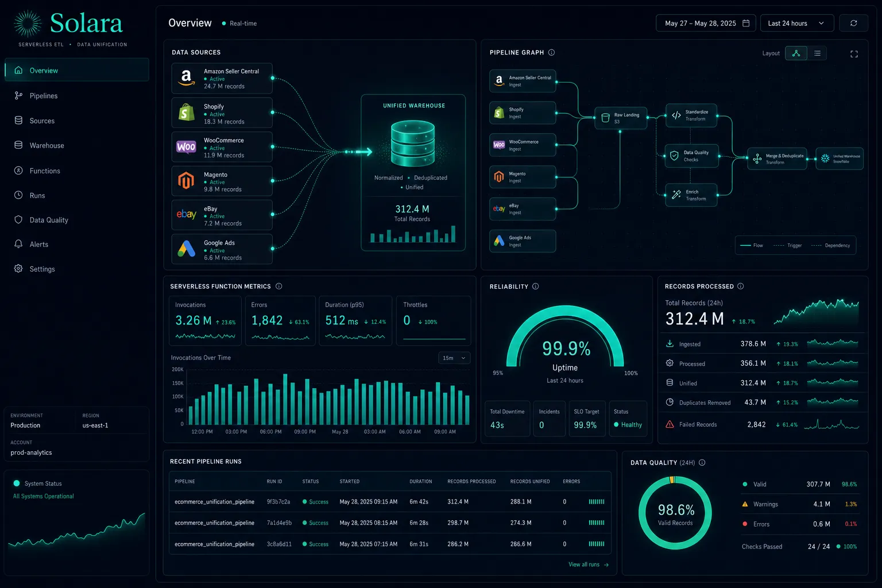Select the Unified Warehouse database graphic
Viewport: 882px width, 588px height.
pyautogui.click(x=413, y=143)
